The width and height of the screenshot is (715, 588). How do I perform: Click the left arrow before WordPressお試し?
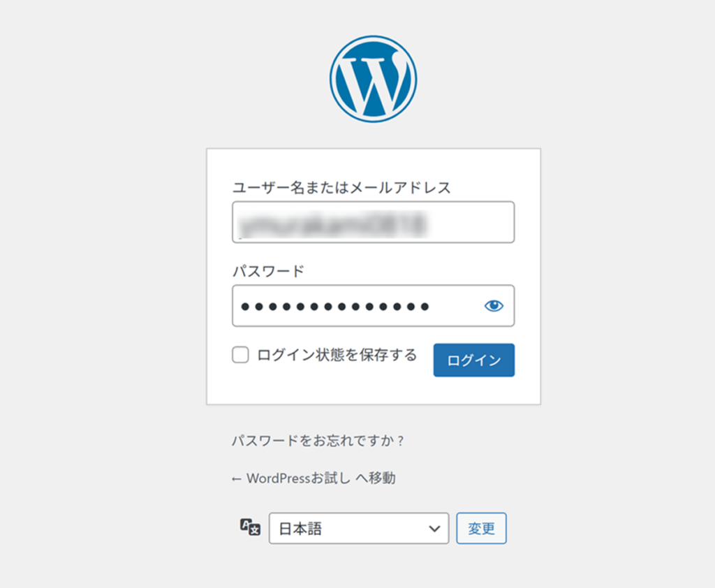(x=236, y=478)
